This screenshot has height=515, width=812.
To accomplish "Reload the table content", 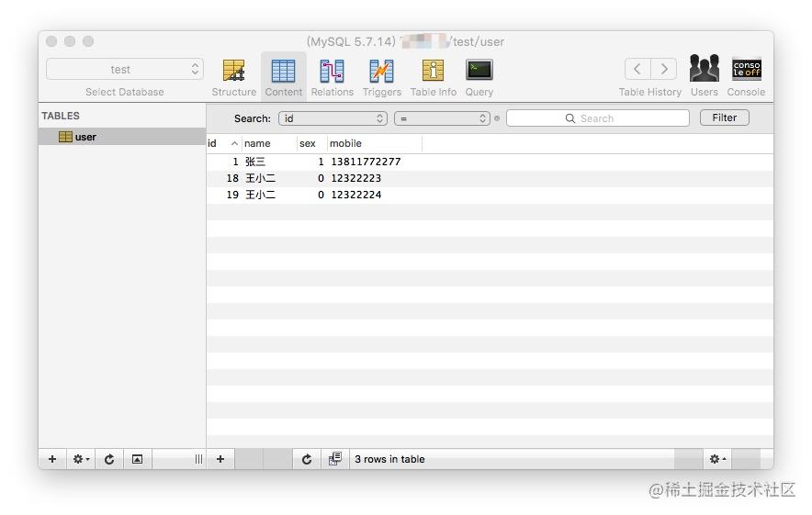I will pos(307,459).
